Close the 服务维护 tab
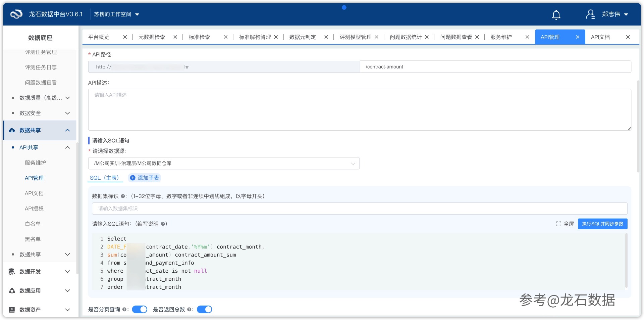Viewport: 644px width, 321px height. click(x=527, y=37)
